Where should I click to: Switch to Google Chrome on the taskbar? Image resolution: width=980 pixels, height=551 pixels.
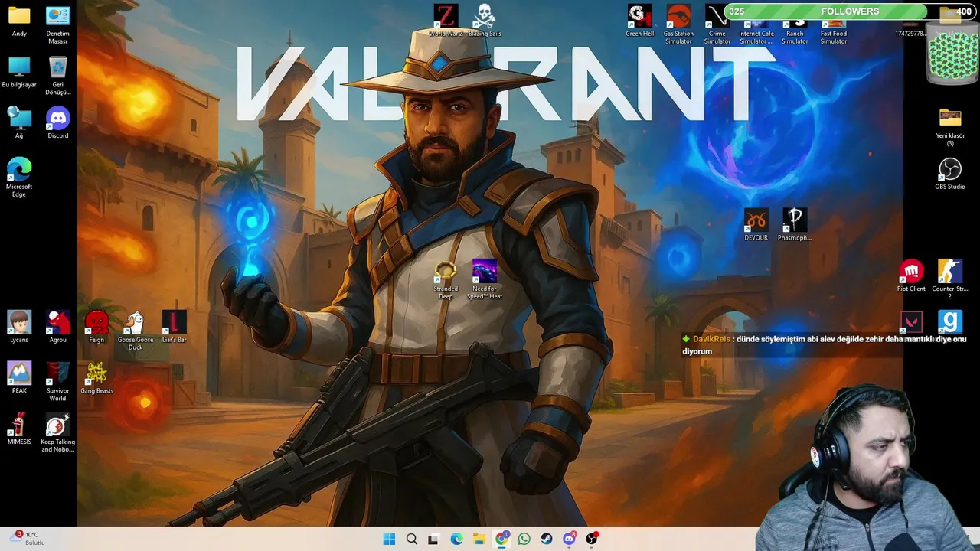501,539
